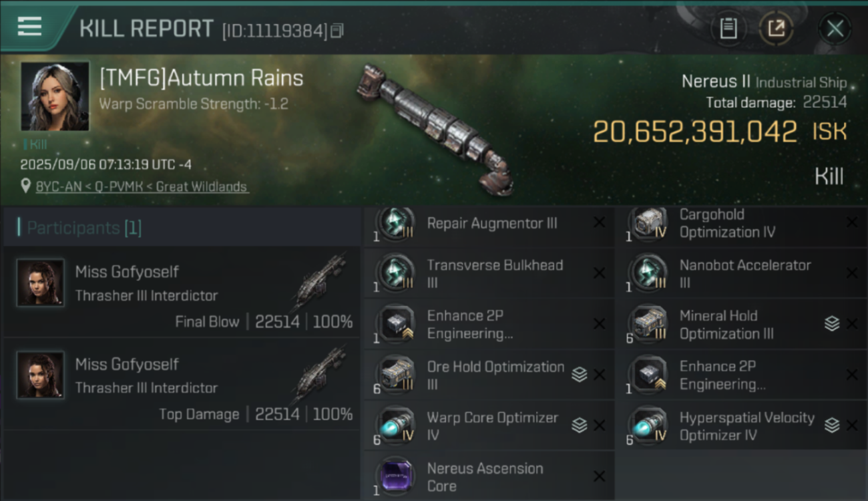868x501 pixels.
Task: Click the Cargohold Optimization IV icon
Action: 648,223
